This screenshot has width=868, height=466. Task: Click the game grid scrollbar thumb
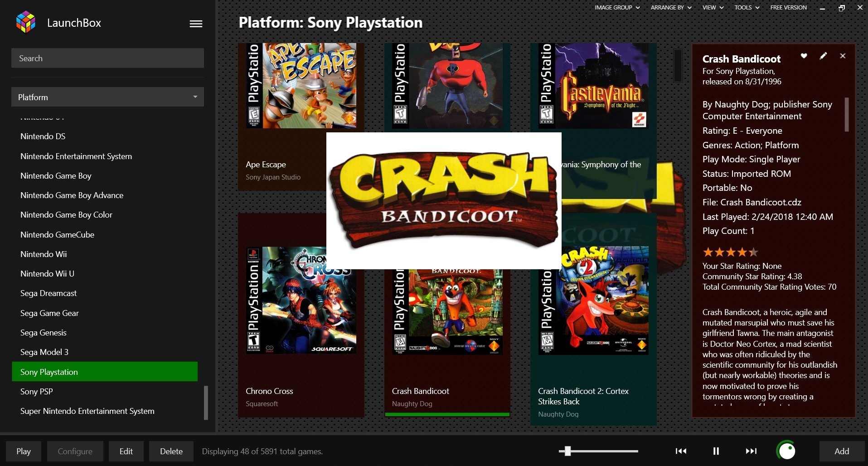pos(678,65)
